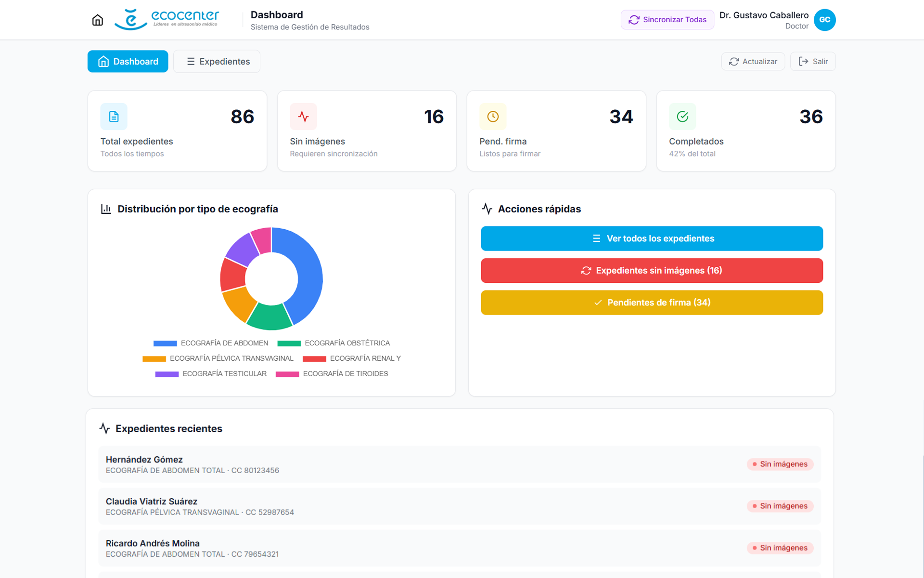
Task: Toggle ECOGRAFÍA DE TIROIDES pink legend swatch
Action: click(287, 374)
